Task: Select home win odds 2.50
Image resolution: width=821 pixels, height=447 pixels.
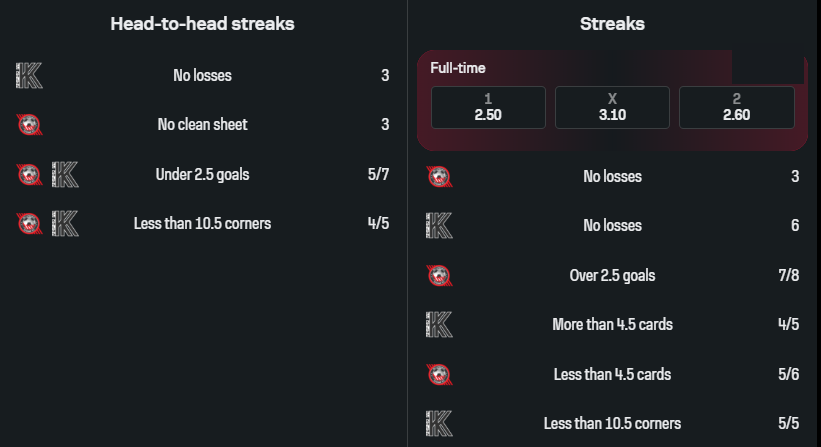Action: (488, 108)
